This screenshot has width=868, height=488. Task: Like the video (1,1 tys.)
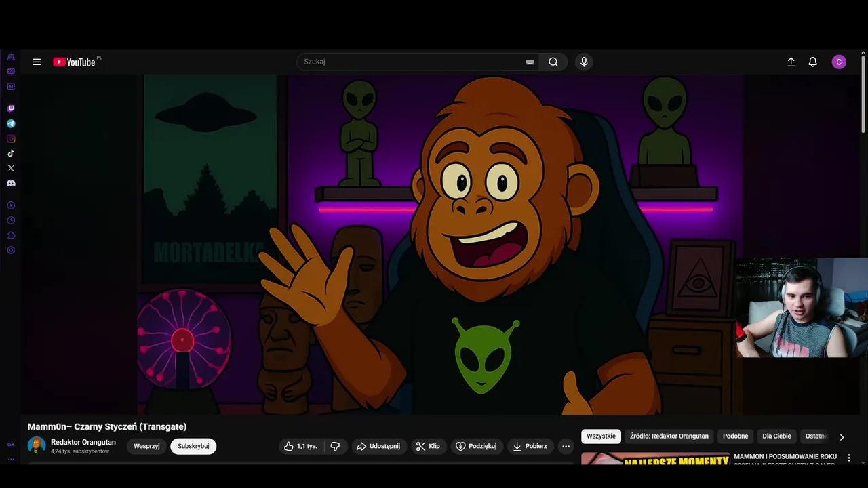301,446
